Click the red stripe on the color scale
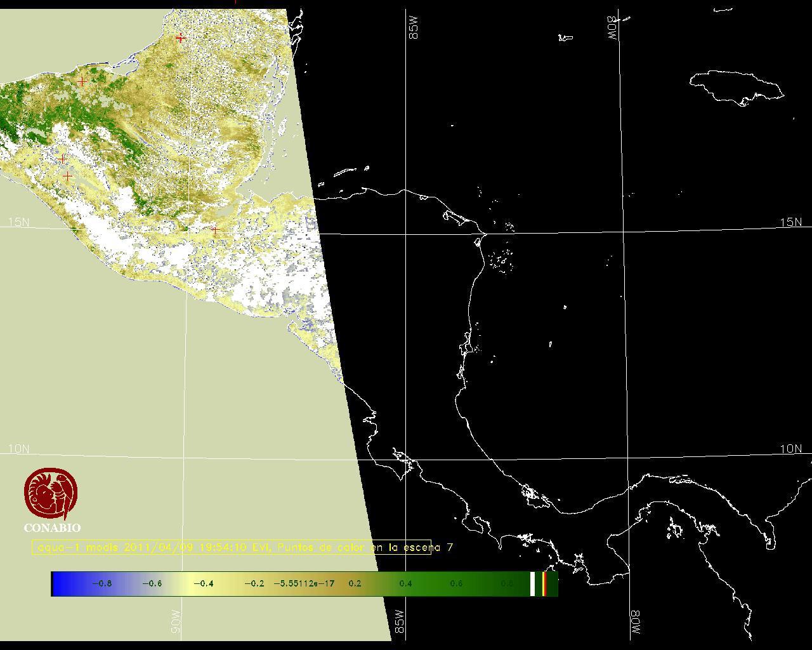Screen dimensions: 812x650 tap(544, 584)
